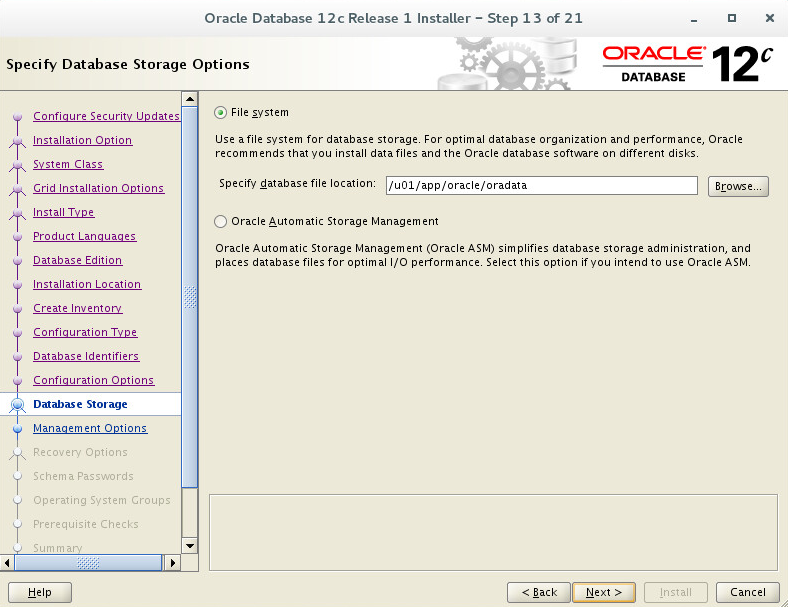Click the Install Type step marker icon

coord(18,213)
